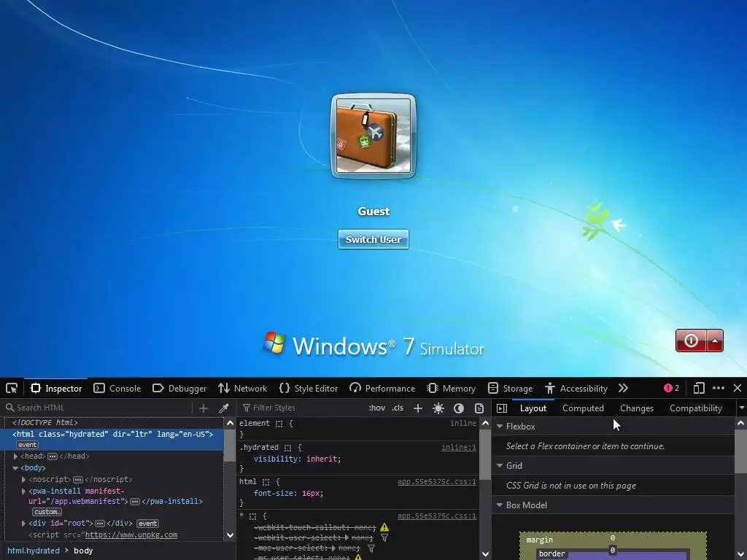Click filter icon on -webkit-user-select line
Image resolution: width=747 pixels, height=560 pixels.
pos(384,538)
